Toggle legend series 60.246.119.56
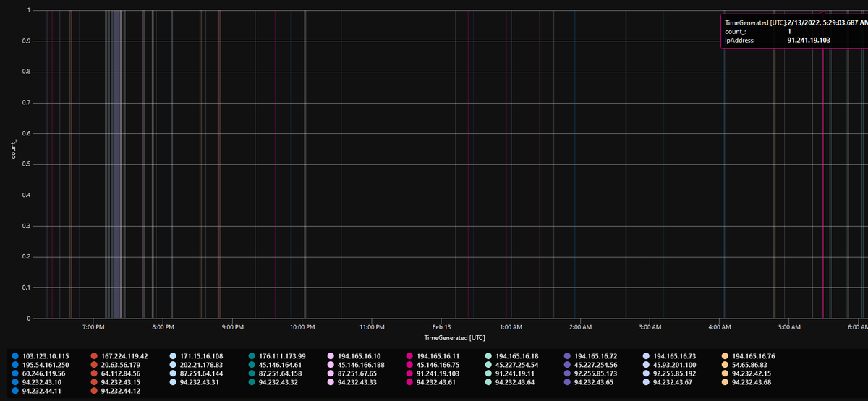 (39, 373)
